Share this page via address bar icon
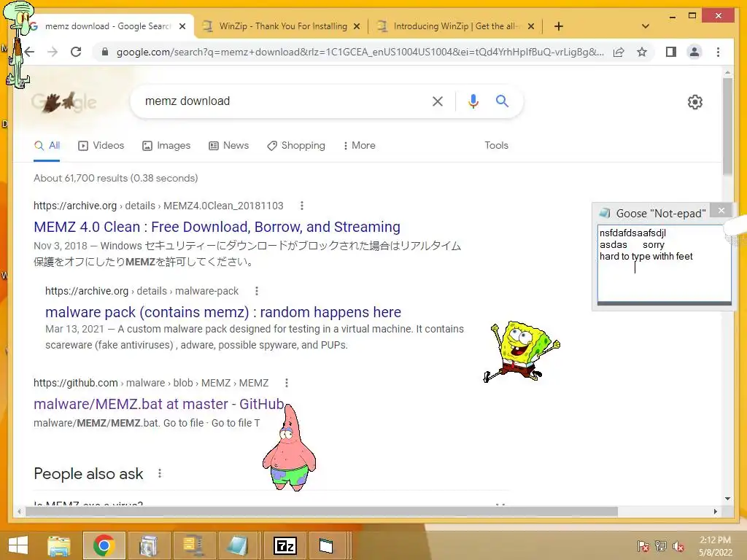The width and height of the screenshot is (747, 560). pyautogui.click(x=619, y=52)
